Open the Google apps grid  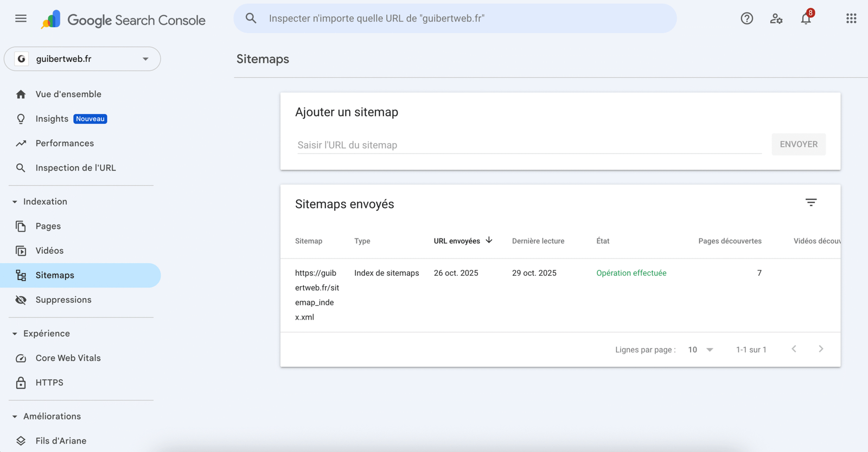tap(851, 18)
